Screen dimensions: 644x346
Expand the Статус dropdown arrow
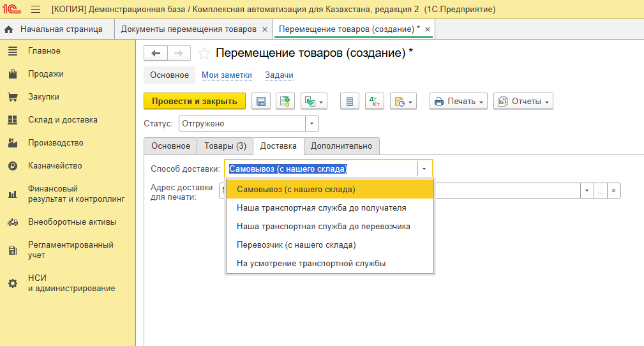(x=311, y=124)
